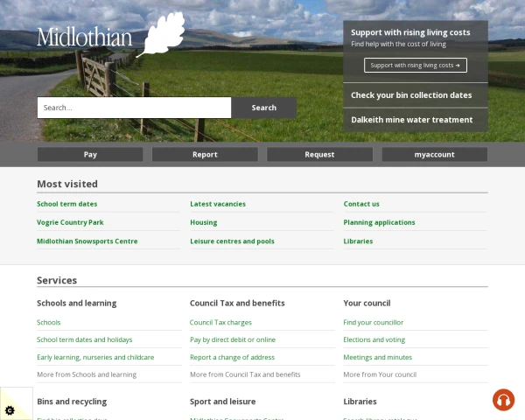Open More from Schools and learning
The width and height of the screenshot is (525, 420).
pos(87,374)
